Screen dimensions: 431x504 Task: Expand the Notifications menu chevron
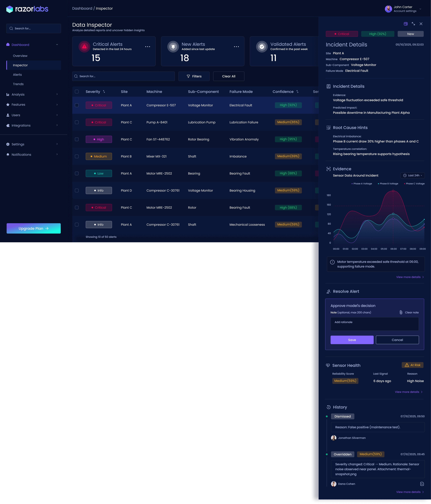[57, 154]
